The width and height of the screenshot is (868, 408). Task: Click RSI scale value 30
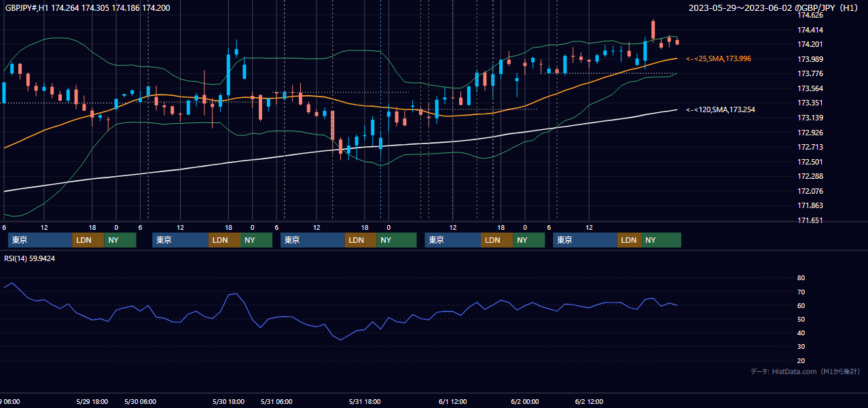[801, 347]
